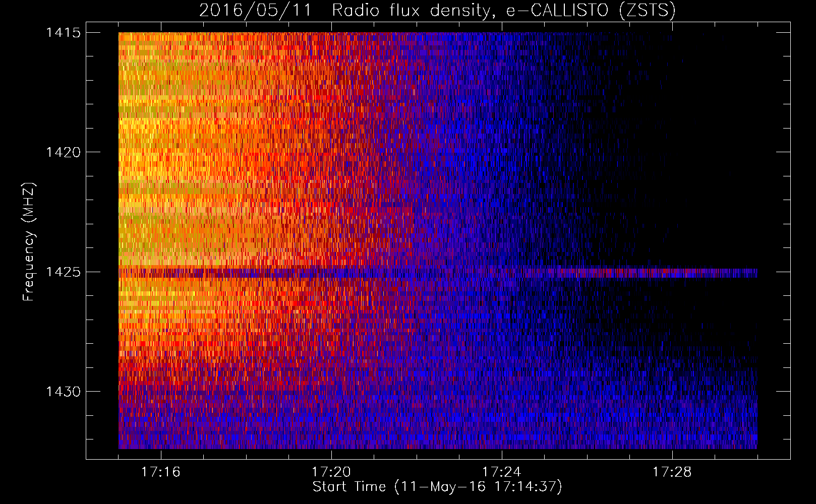The image size is (816, 504).
Task: Select the 1425 frequency tick label
Action: (64, 272)
